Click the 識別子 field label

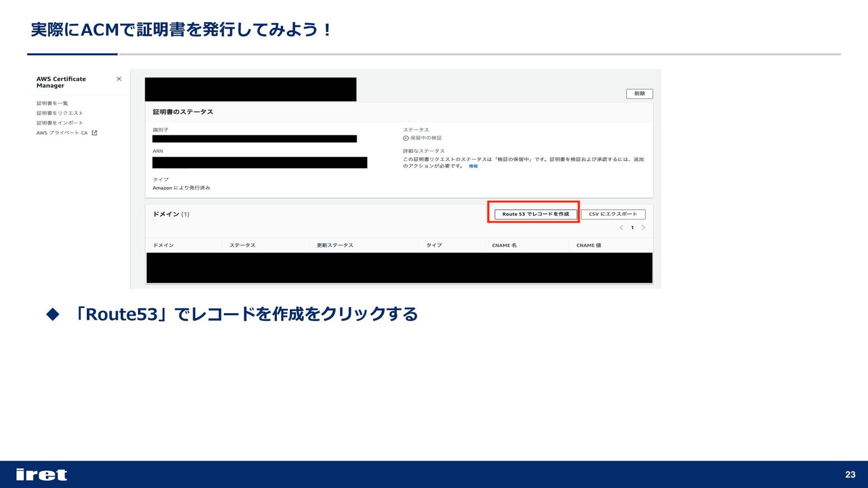(x=160, y=130)
